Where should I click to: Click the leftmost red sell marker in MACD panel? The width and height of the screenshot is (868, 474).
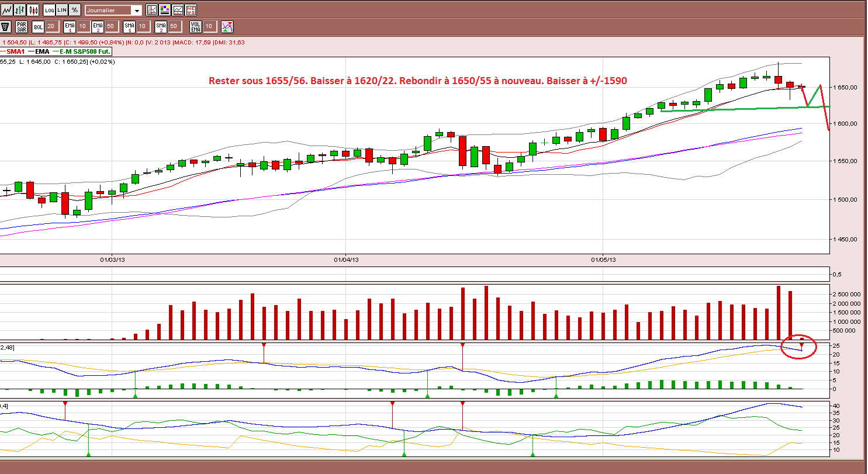(264, 346)
